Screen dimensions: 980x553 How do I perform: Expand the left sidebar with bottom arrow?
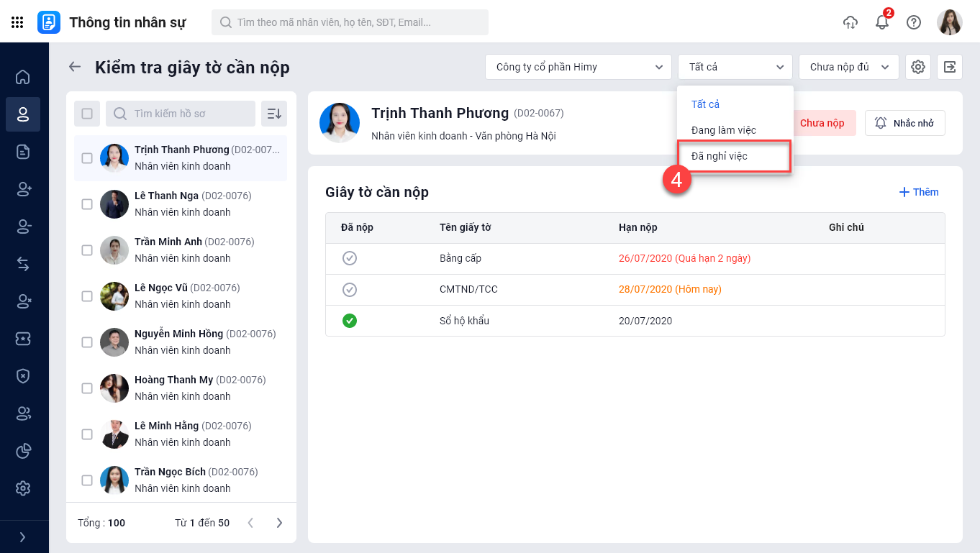[x=23, y=536]
